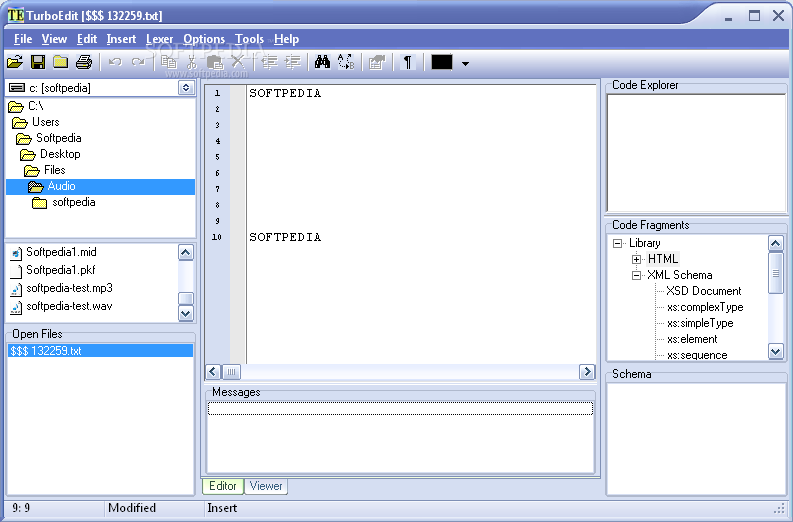Click file list scroll down arrow

[x=186, y=314]
